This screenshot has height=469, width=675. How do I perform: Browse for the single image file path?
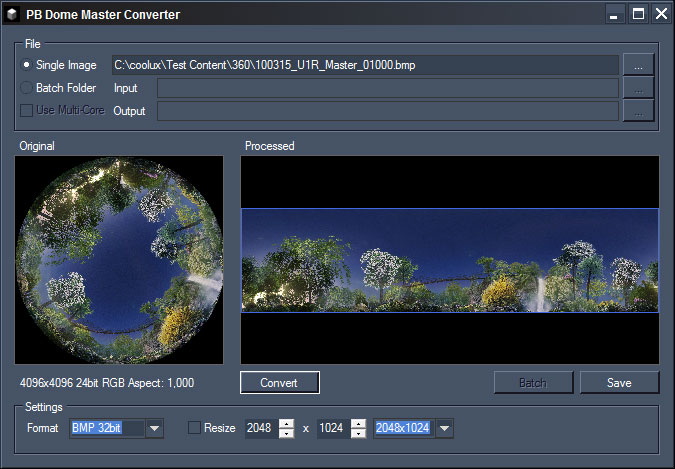tap(638, 65)
